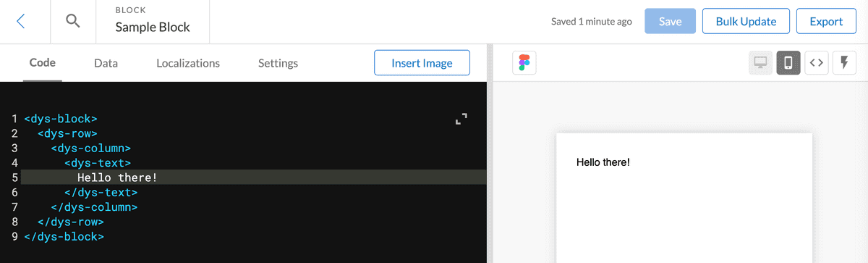Switch preview to desktop view icon
This screenshot has width=868, height=263.
click(x=760, y=63)
